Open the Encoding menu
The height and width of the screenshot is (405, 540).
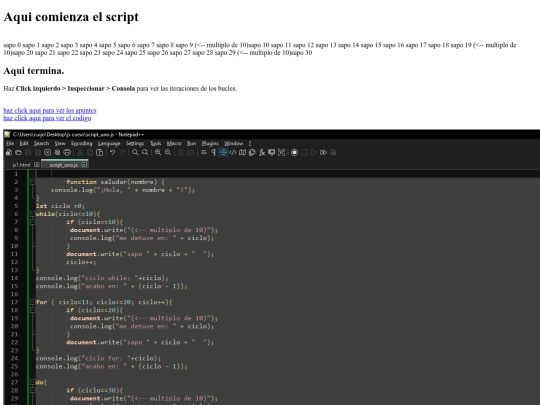pyautogui.click(x=82, y=143)
